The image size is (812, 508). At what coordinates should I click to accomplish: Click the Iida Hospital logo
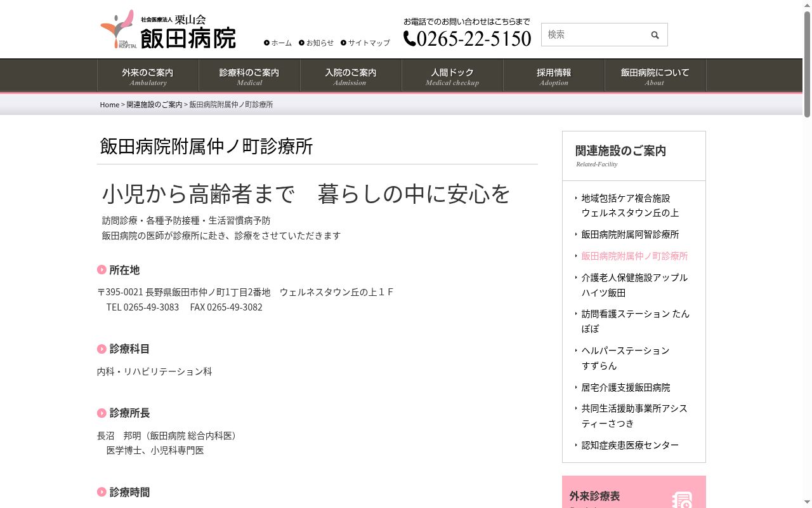coord(168,30)
